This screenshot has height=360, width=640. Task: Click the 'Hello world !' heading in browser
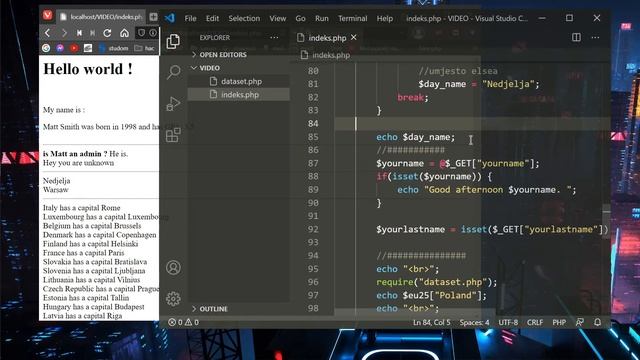(x=88, y=69)
